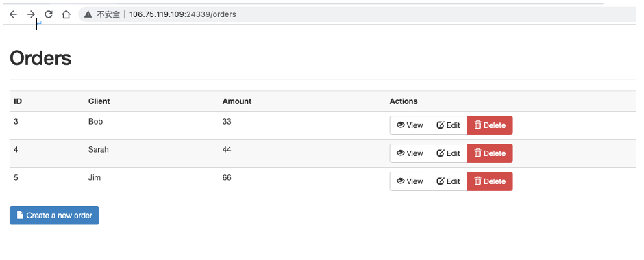Go back using the browser back arrow
644x260 pixels.
pyautogui.click(x=13, y=14)
